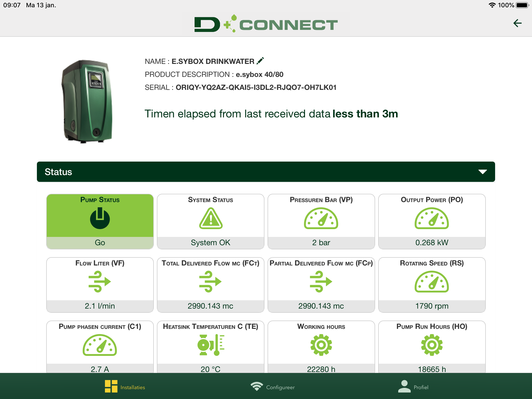Tap the pump status value 'Go'

pos(100,243)
